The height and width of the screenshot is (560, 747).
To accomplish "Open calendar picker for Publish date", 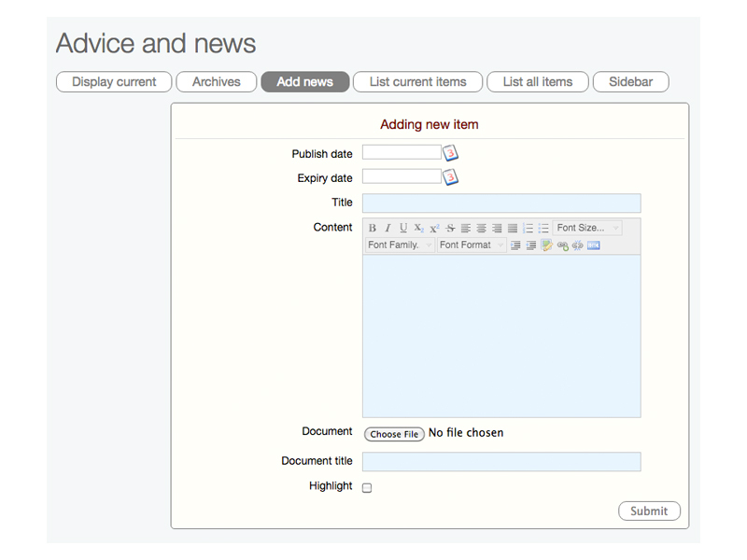I will (x=450, y=153).
